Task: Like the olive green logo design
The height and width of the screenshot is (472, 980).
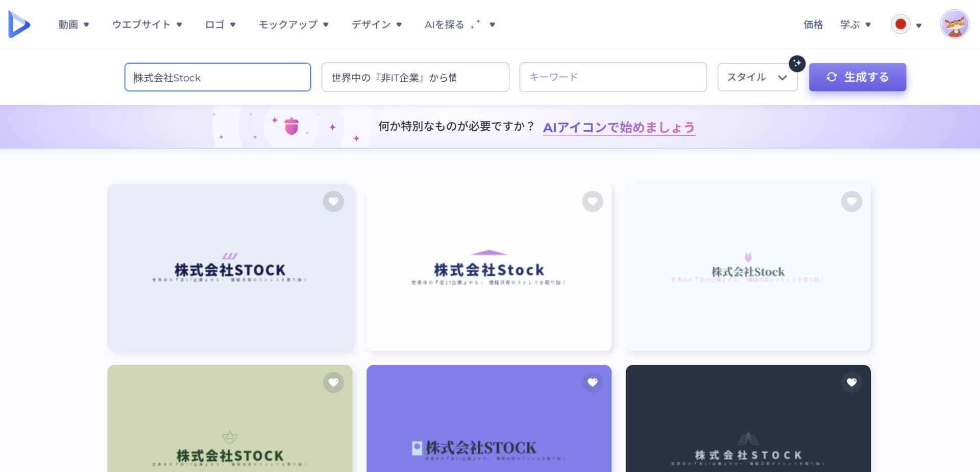Action: pyautogui.click(x=333, y=383)
